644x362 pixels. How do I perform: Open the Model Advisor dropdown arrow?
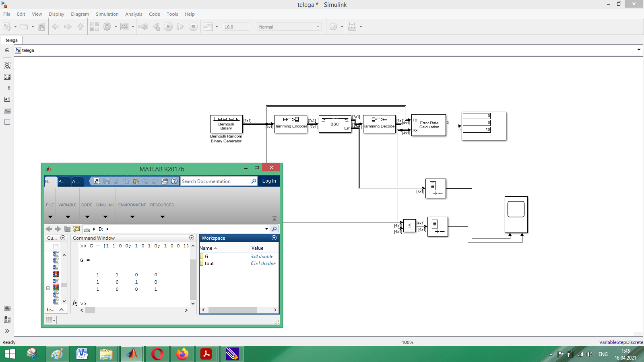click(x=342, y=27)
